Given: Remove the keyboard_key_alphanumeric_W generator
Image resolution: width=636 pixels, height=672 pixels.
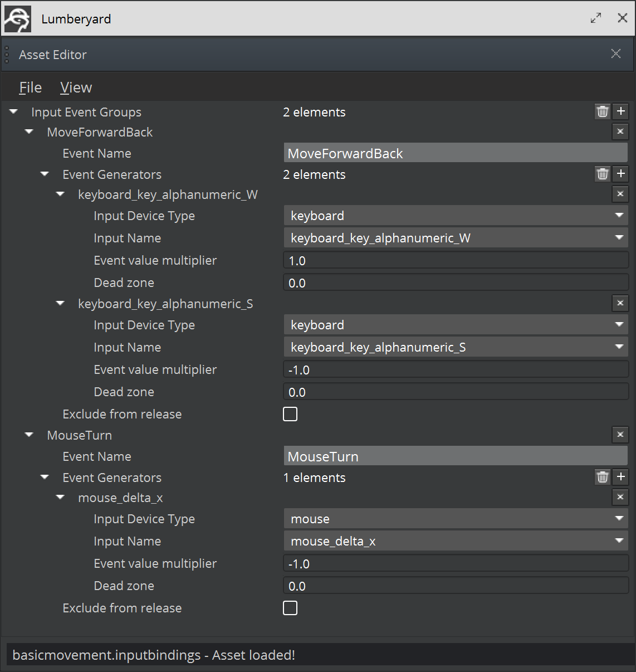Looking at the screenshot, I should pyautogui.click(x=620, y=194).
